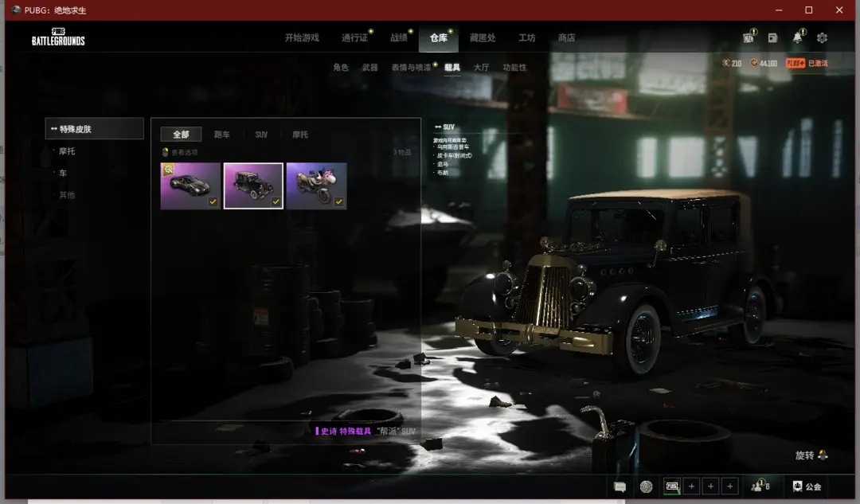Open the 工坊 tab

(527, 38)
